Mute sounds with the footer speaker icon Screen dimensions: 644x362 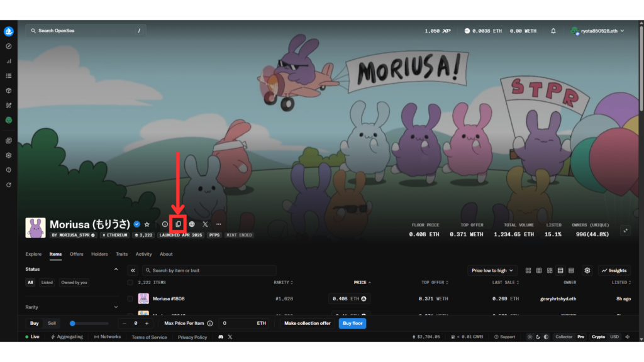pyautogui.click(x=628, y=337)
